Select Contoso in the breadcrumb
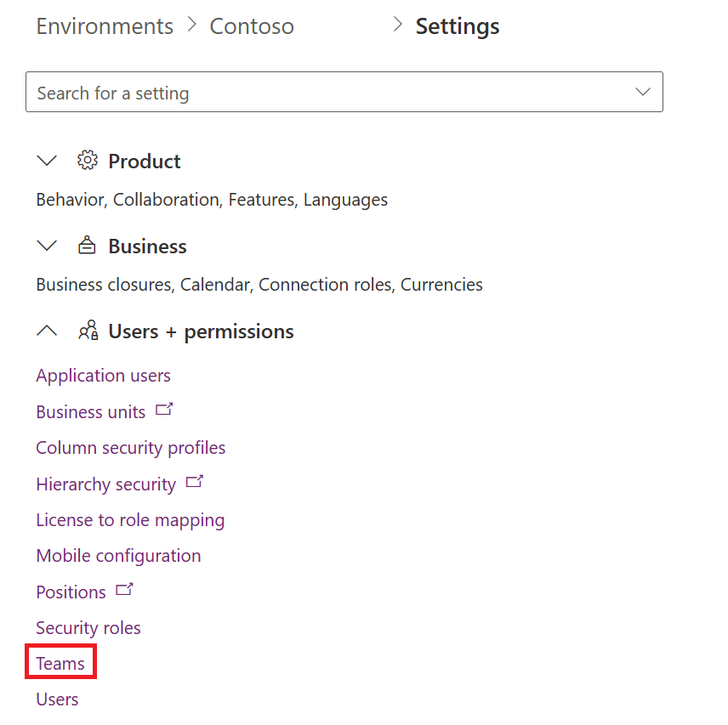 251,26
